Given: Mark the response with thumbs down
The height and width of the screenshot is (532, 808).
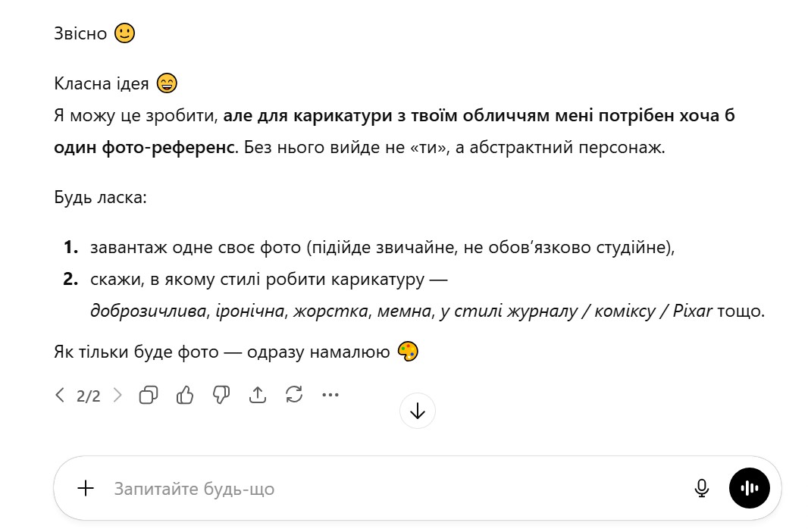Looking at the screenshot, I should coord(221,395).
